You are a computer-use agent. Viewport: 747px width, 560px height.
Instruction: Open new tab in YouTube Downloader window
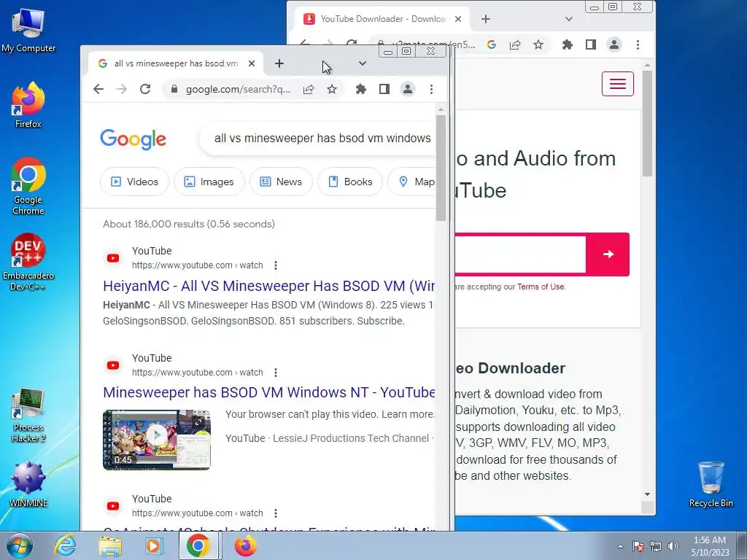pyautogui.click(x=485, y=19)
